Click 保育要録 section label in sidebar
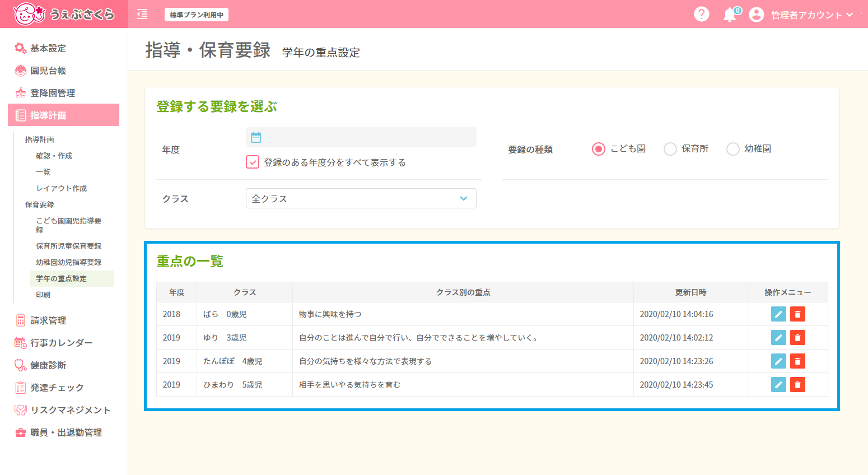The image size is (868, 475). [x=39, y=204]
